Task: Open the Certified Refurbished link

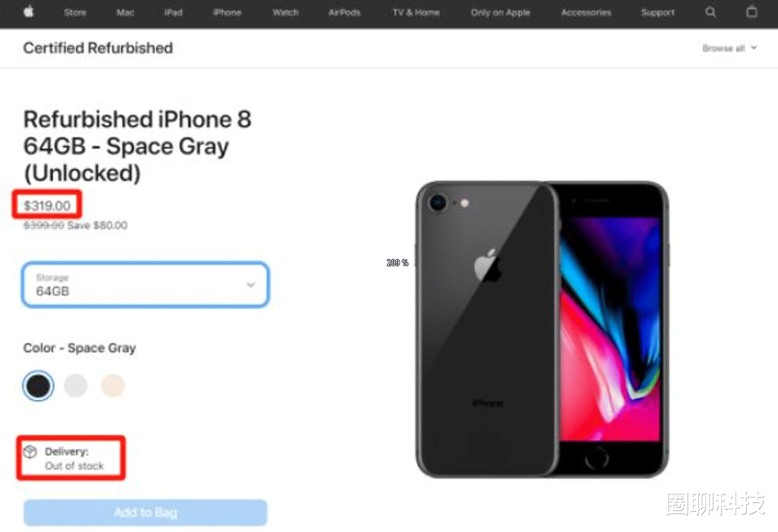Action: (x=98, y=48)
